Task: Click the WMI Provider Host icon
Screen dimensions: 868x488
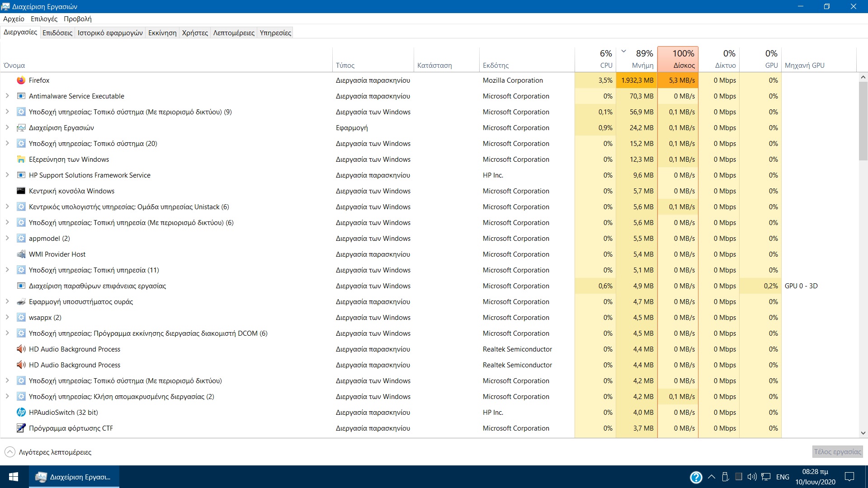Action: (x=21, y=254)
